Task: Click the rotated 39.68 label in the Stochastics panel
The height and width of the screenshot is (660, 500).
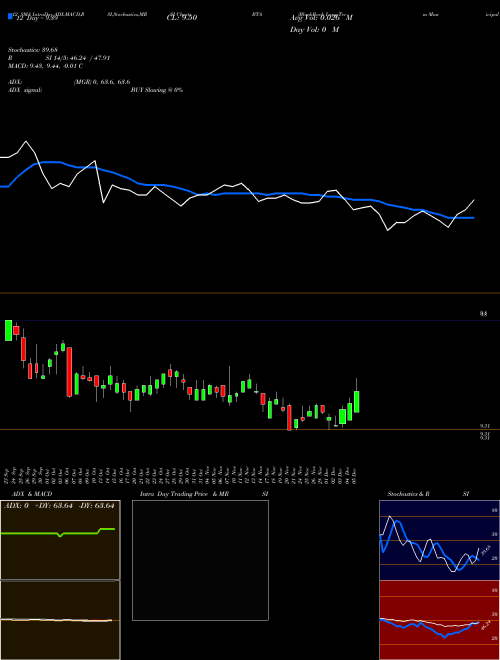Action: click(485, 551)
